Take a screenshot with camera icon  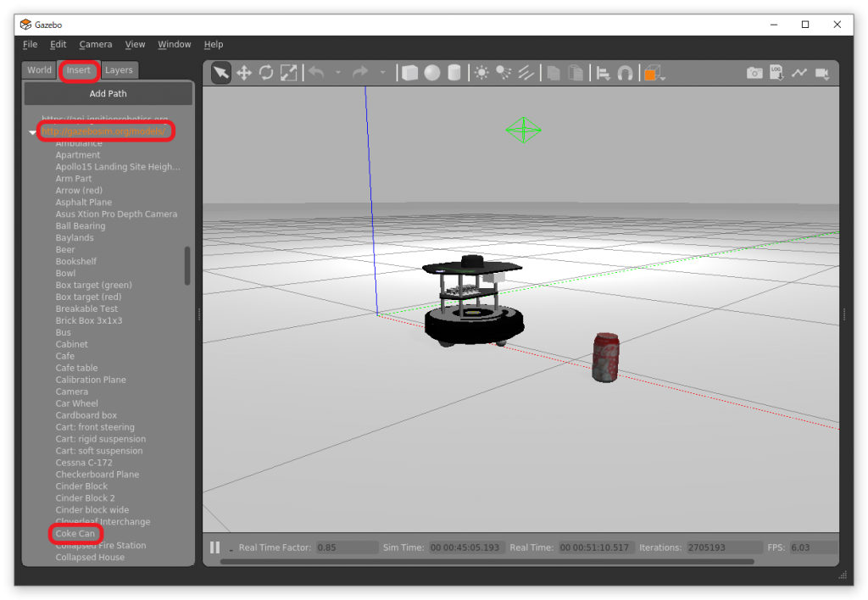tap(754, 73)
